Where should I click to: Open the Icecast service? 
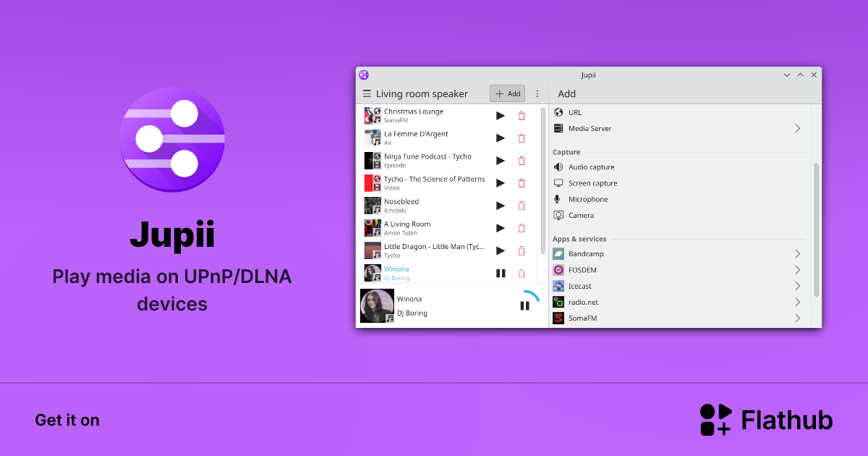click(x=579, y=286)
